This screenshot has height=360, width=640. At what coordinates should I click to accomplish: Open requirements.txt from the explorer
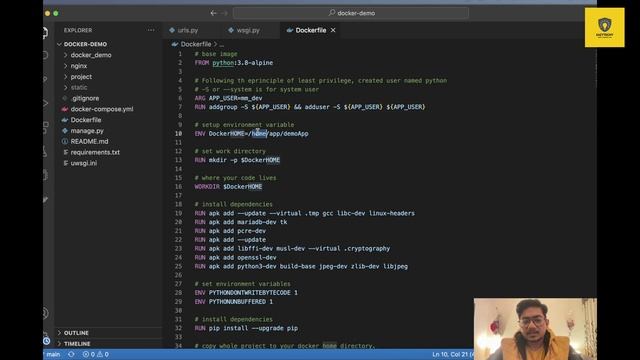95,152
